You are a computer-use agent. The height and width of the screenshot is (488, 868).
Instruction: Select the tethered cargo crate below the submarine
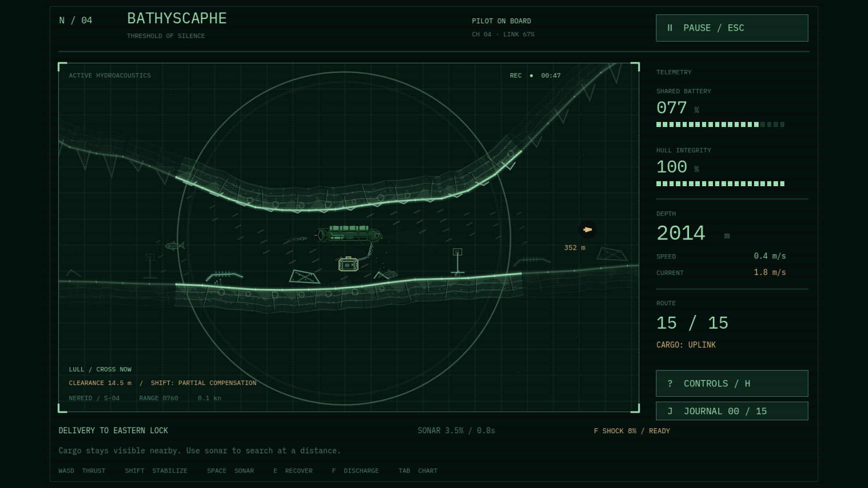tap(348, 264)
